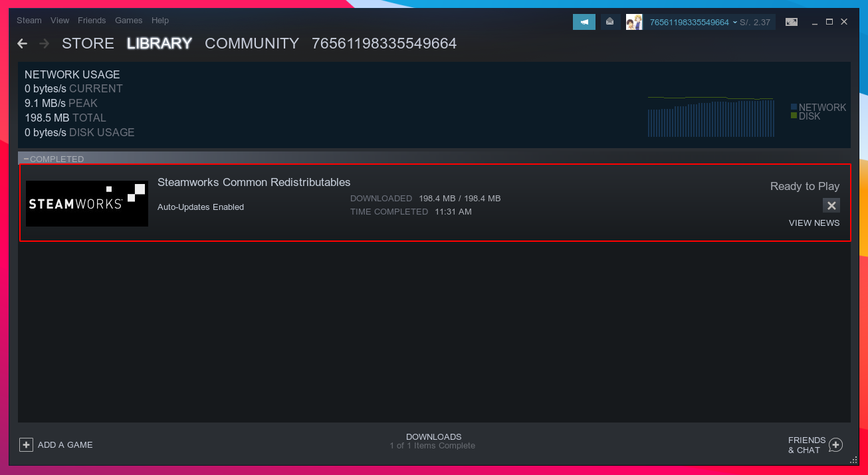
Task: Collapse the Completed section
Action: 27,159
